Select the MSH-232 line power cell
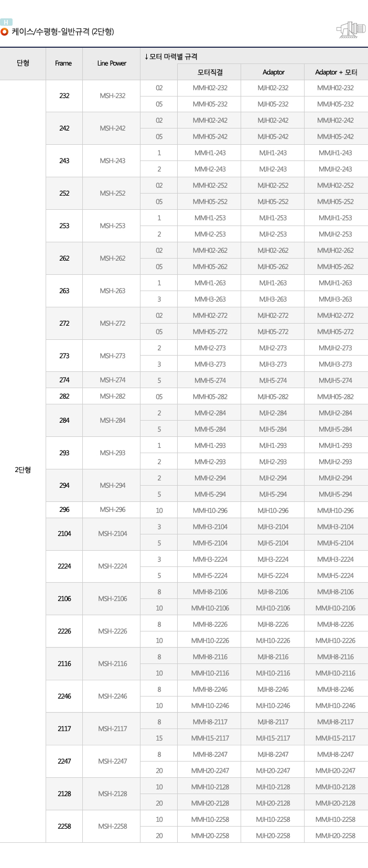368x868 pixels. pos(112,96)
